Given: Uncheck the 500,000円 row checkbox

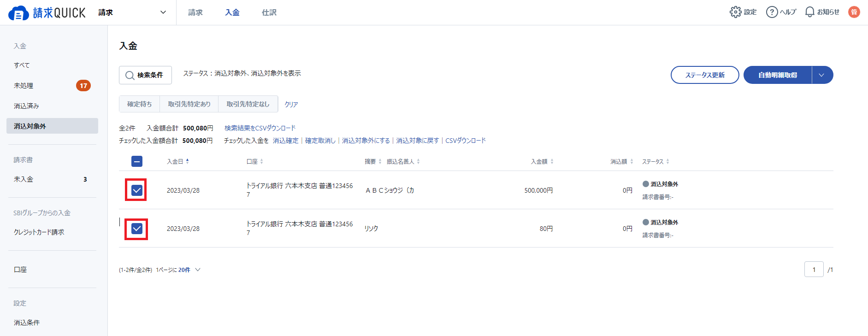Looking at the screenshot, I should click(137, 190).
